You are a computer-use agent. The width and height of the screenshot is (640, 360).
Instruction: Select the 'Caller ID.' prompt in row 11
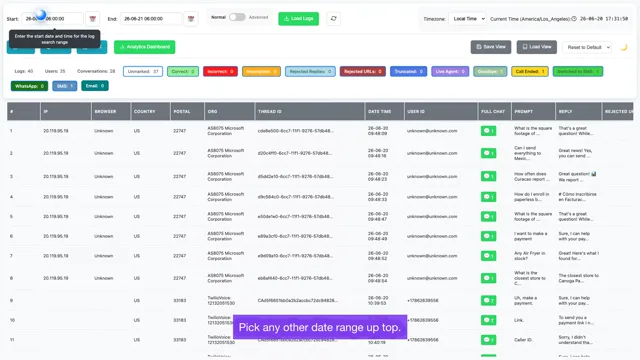coord(523,340)
